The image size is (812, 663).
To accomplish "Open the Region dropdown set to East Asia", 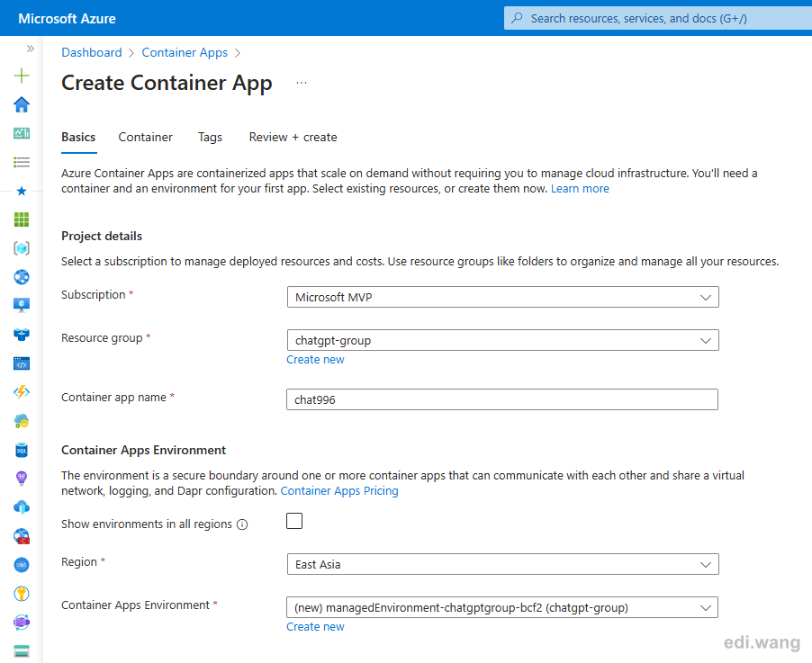I will coord(503,564).
